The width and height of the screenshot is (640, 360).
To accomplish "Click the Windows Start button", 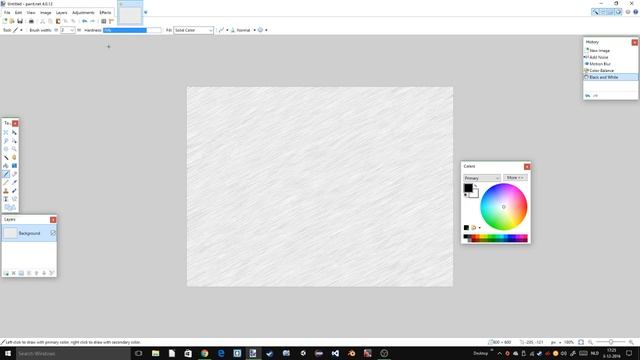I will (8, 353).
